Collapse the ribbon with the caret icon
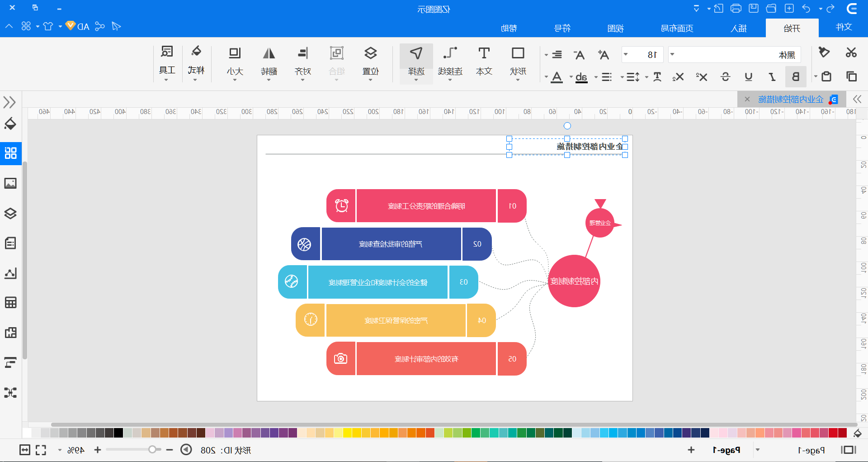The image size is (868, 462). [x=9, y=26]
